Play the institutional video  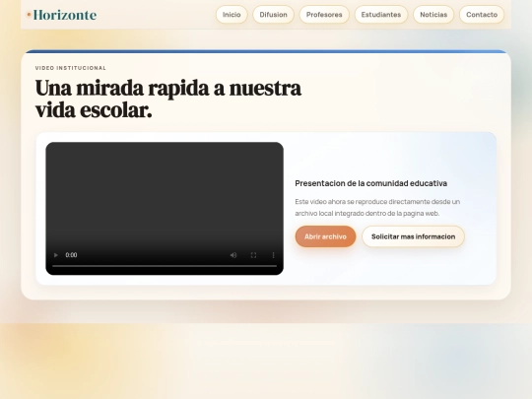pos(56,255)
